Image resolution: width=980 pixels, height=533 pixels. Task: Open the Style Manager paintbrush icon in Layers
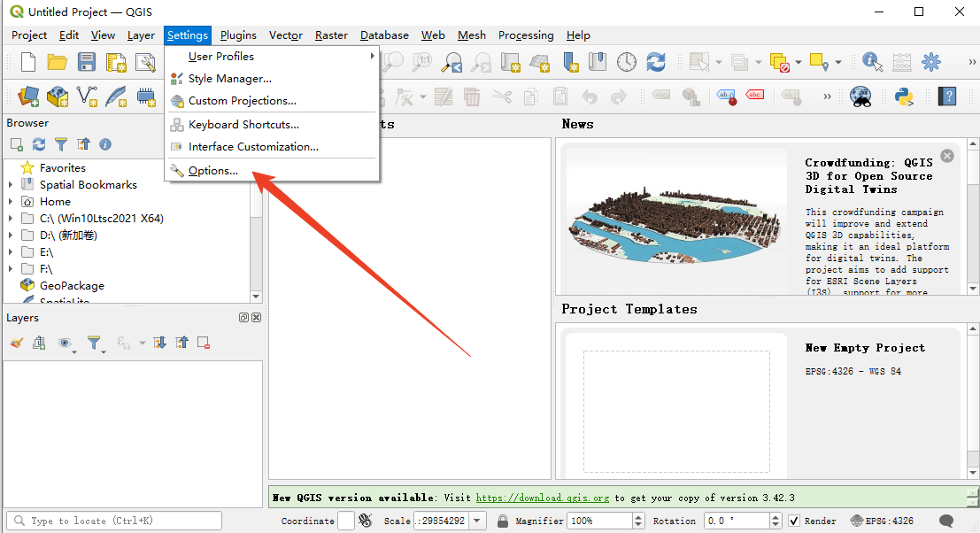(x=17, y=343)
